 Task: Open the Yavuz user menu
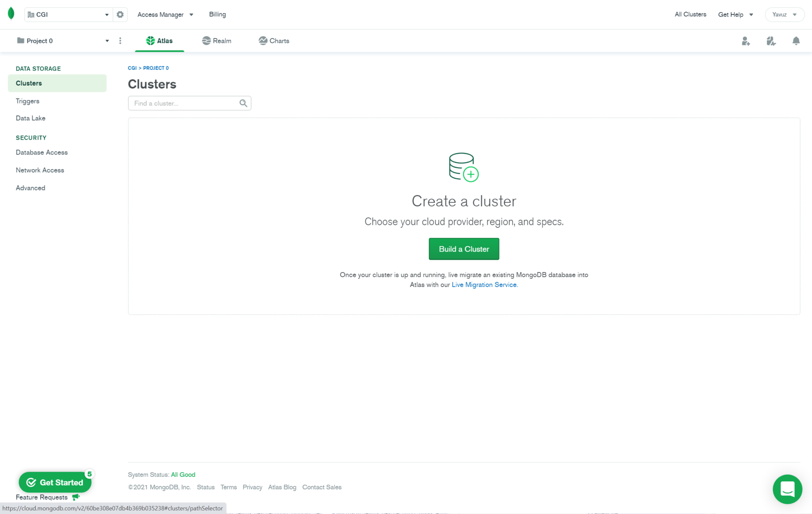pyautogui.click(x=784, y=14)
